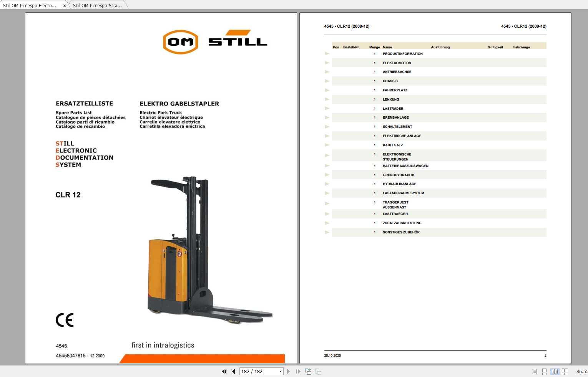
Task: Click the previous view icon
Action: pos(308,371)
